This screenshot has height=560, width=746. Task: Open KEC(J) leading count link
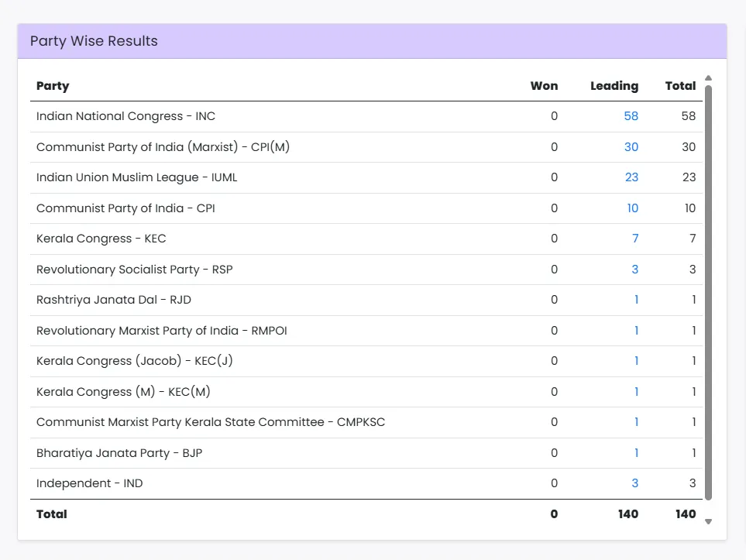[x=636, y=361]
